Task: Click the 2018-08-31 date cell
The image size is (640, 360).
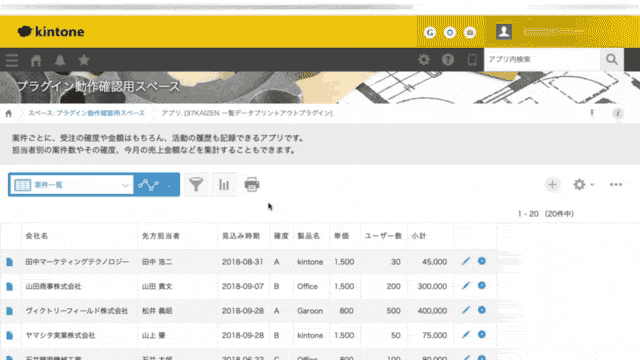Action: pyautogui.click(x=242, y=262)
